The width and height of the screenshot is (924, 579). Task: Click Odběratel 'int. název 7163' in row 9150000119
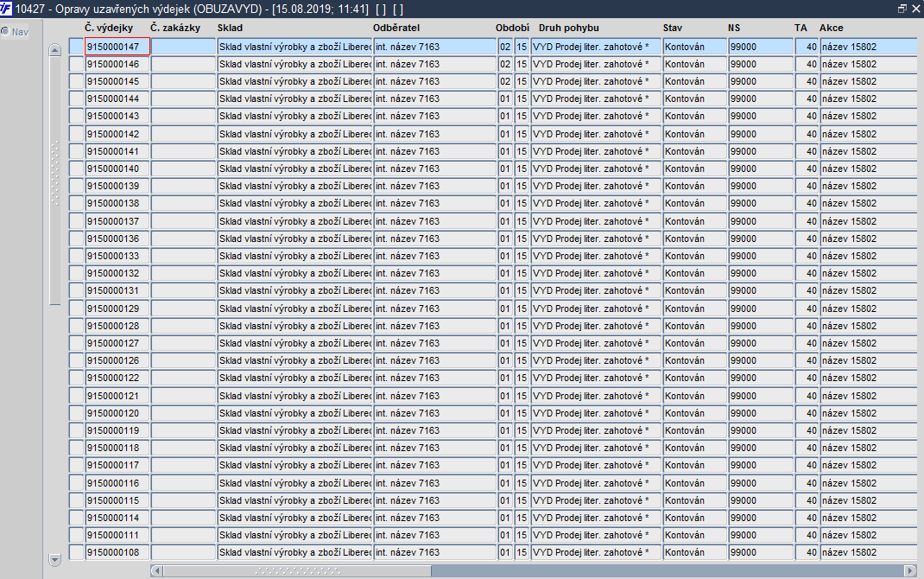[x=435, y=430]
